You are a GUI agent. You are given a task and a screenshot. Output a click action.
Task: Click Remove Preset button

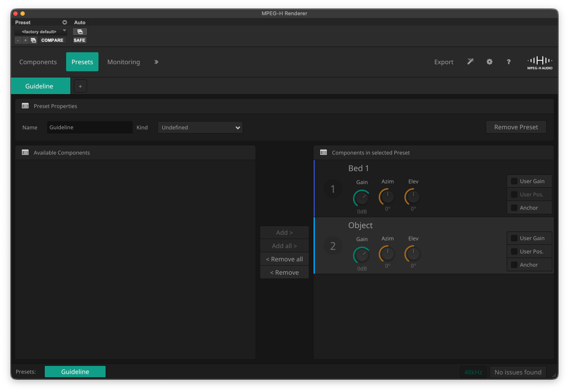516,127
